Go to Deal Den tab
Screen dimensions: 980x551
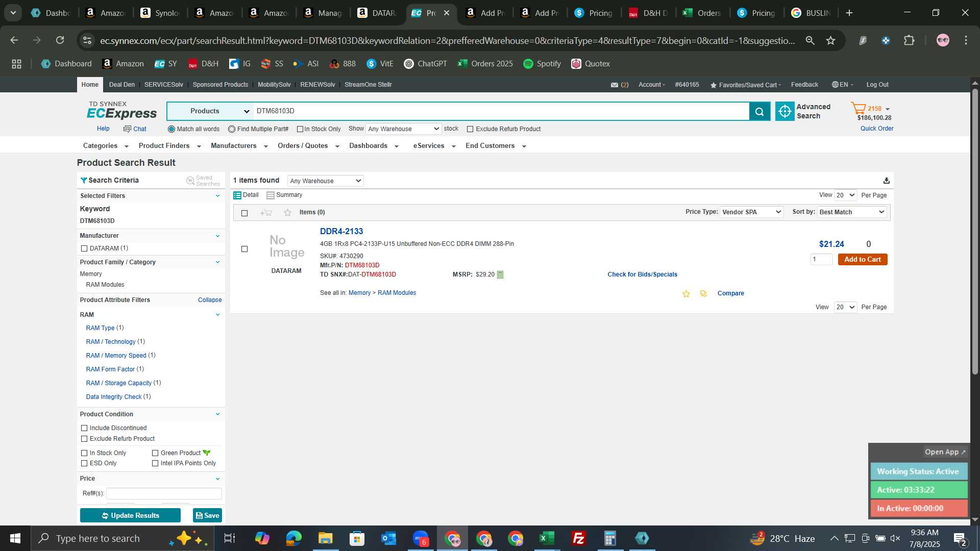click(x=122, y=85)
